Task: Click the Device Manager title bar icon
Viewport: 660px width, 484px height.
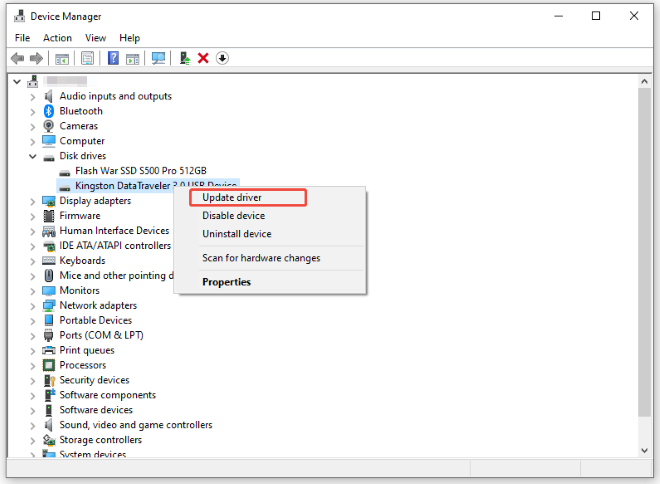Action: pyautogui.click(x=19, y=16)
